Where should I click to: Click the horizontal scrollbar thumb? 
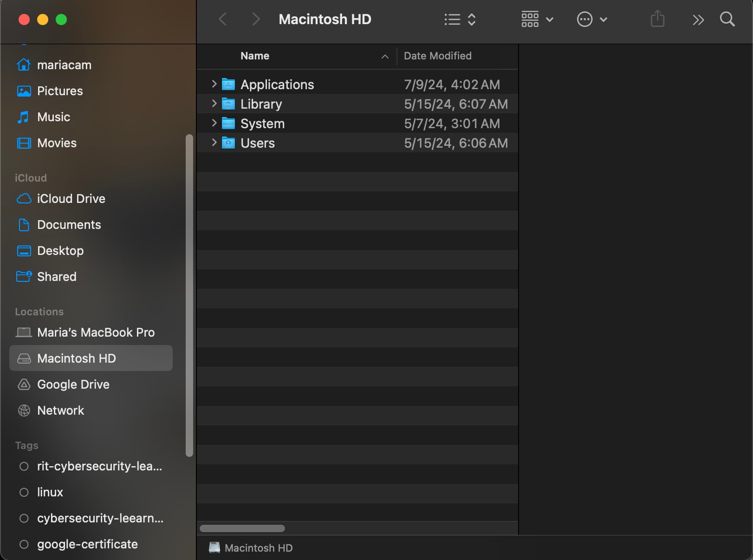click(242, 528)
